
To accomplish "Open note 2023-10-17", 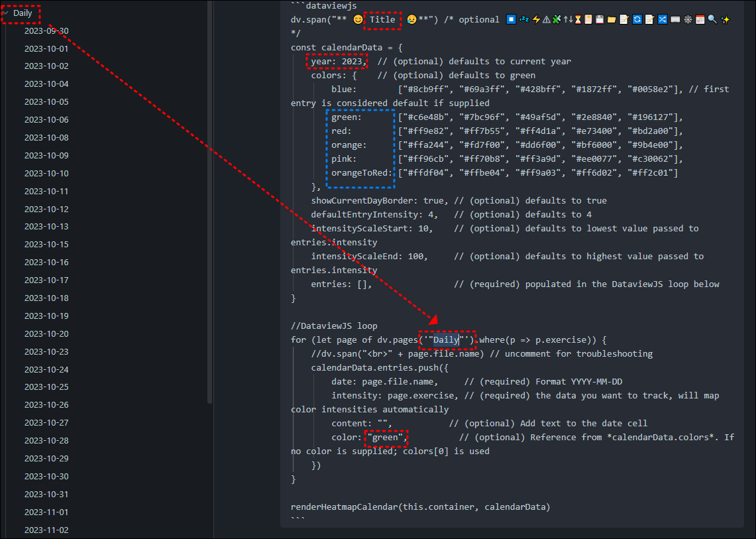I will coord(46,280).
